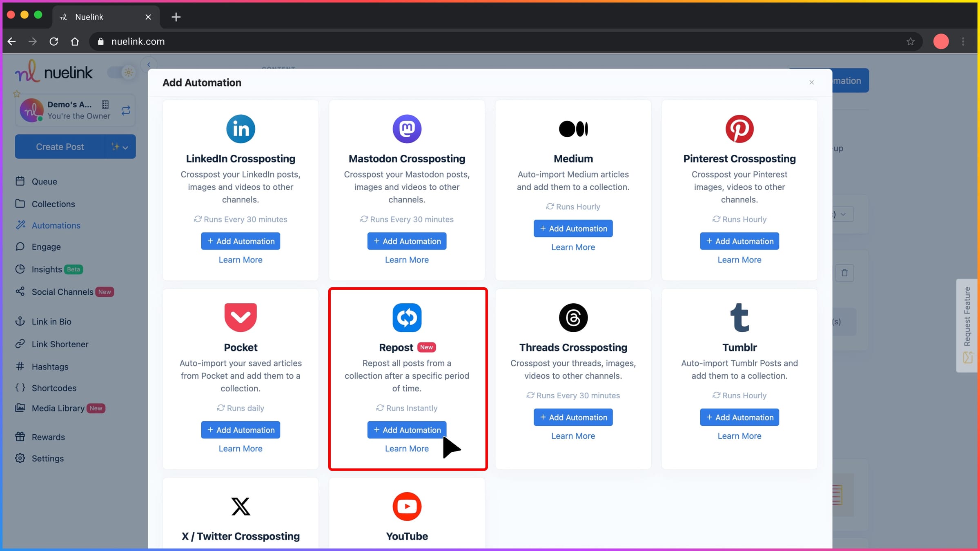Image resolution: width=980 pixels, height=551 pixels.
Task: Select the Pinterest Crossposting icon
Action: (739, 129)
